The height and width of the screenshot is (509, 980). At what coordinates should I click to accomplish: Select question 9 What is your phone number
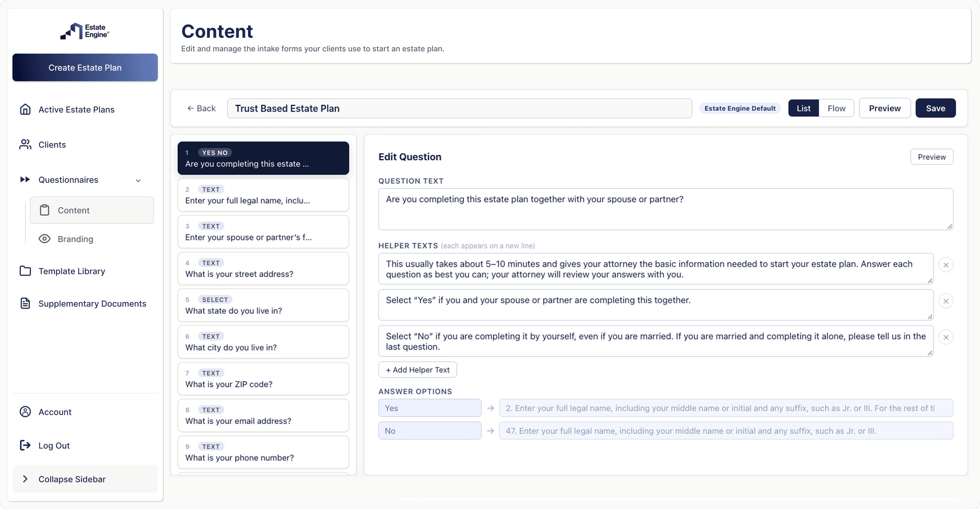tap(263, 452)
